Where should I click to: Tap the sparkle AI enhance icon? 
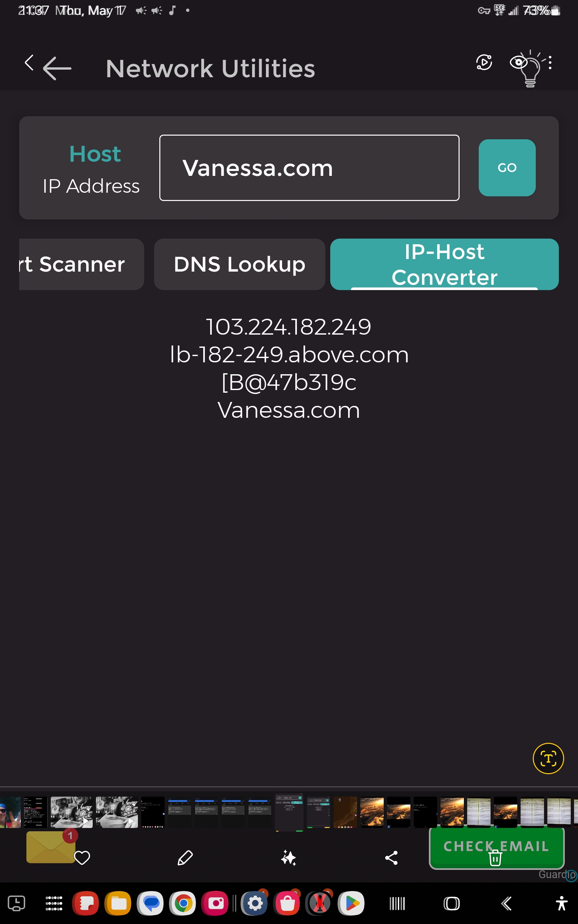[288, 858]
